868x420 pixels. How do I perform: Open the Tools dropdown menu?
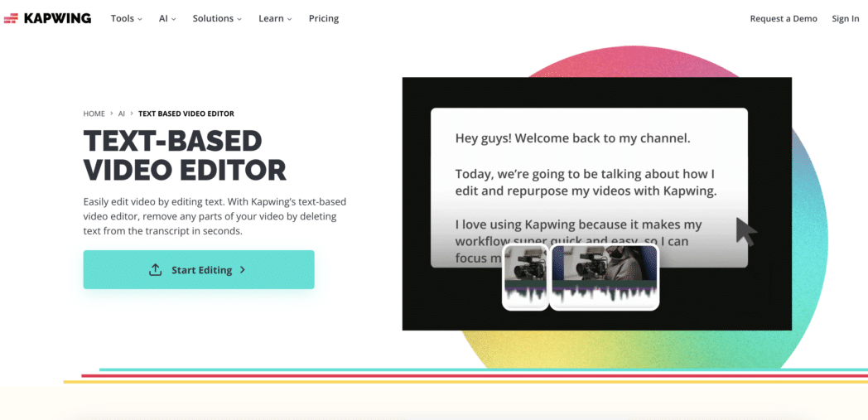coord(126,18)
